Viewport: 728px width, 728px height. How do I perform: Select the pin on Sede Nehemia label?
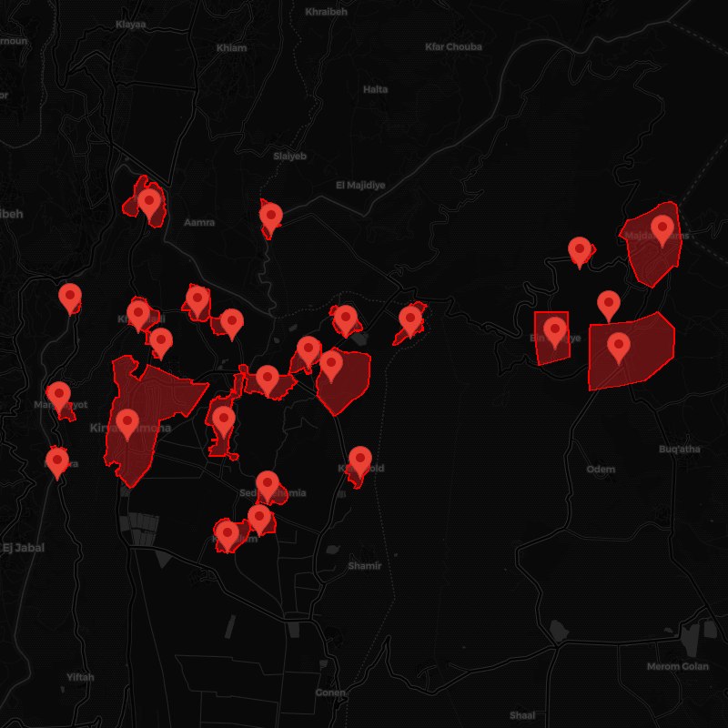[x=267, y=484]
